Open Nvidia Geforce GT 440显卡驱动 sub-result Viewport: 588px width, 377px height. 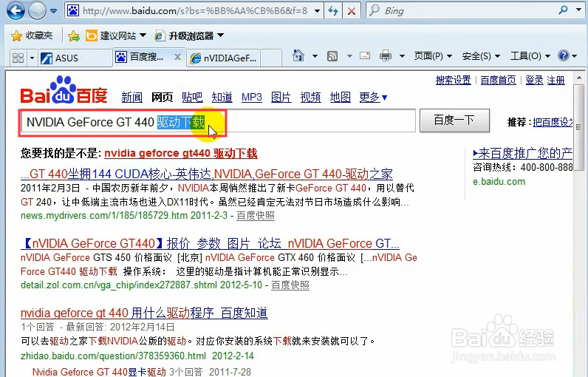click(99, 372)
